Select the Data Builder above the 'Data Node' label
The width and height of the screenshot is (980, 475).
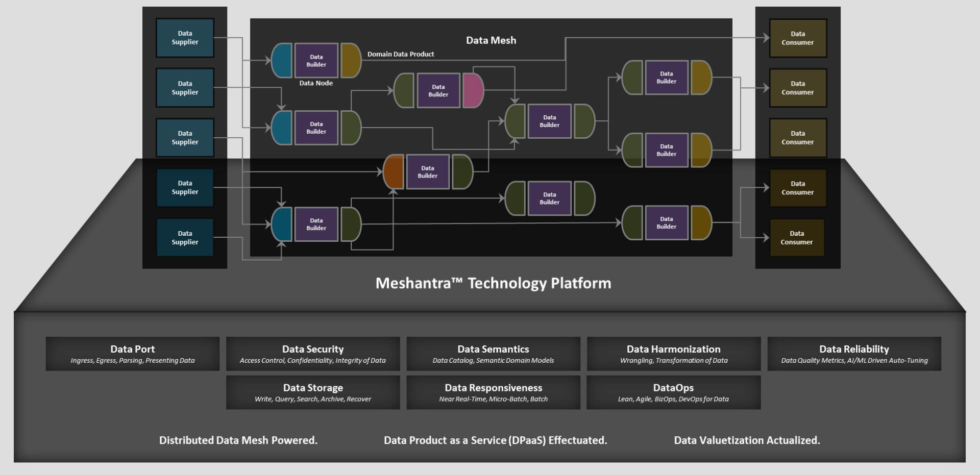tap(316, 61)
